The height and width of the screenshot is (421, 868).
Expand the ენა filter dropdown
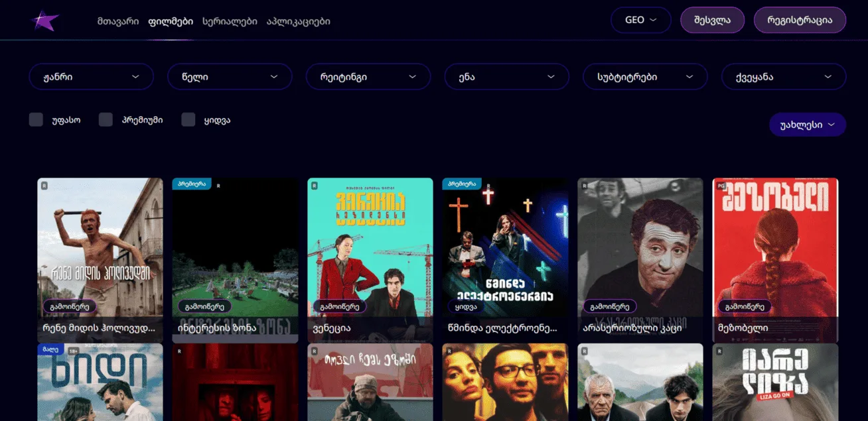(507, 77)
